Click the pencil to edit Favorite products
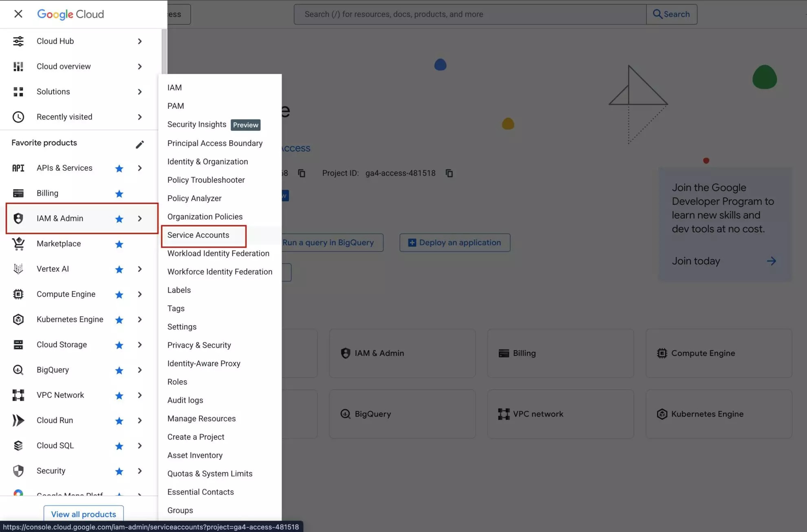 tap(140, 144)
